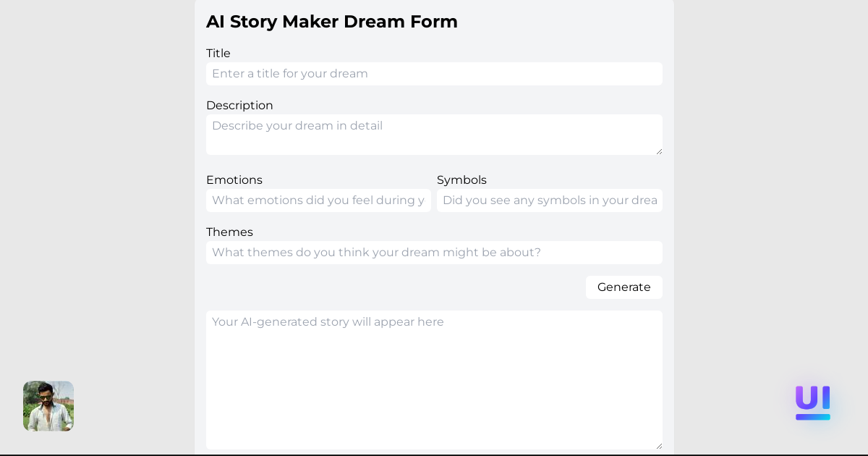Image resolution: width=868 pixels, height=456 pixels.
Task: Click the 'Title' field label
Action: pos(218,54)
